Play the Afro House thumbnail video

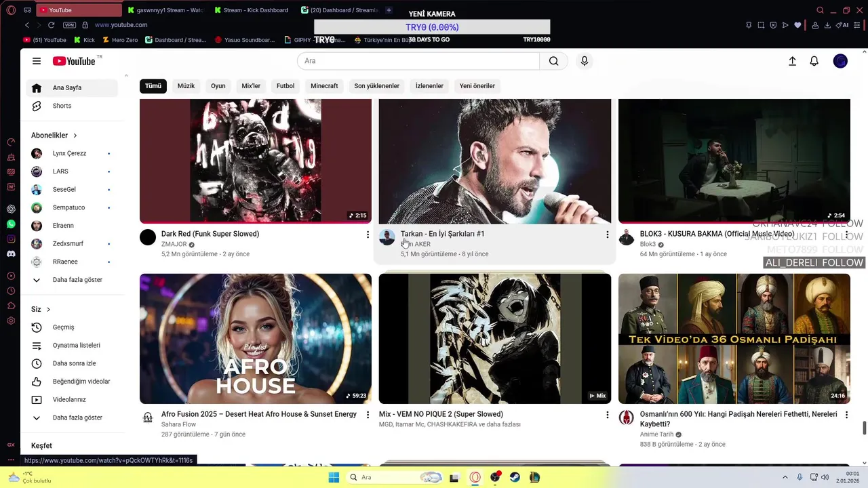coord(256,339)
